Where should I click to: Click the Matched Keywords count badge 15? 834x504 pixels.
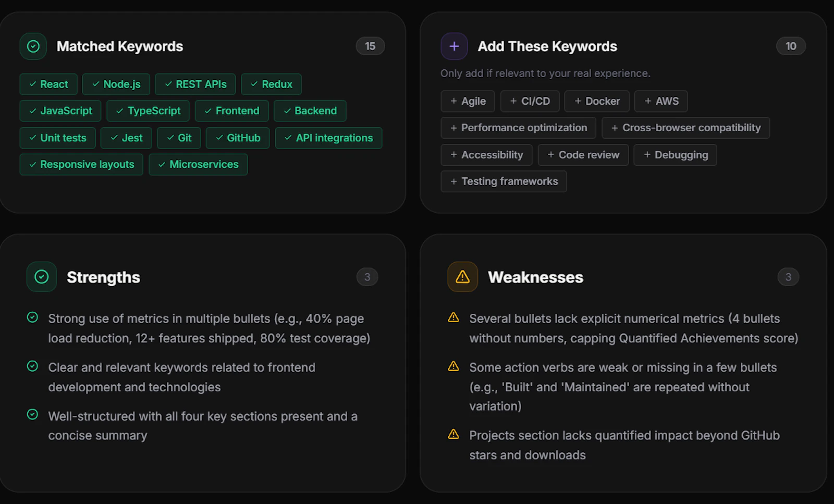click(x=370, y=46)
